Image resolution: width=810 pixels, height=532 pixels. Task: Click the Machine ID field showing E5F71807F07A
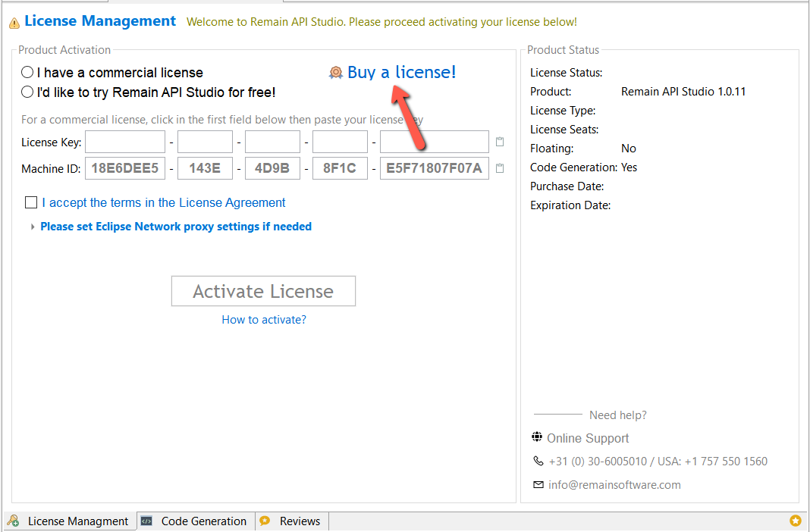click(x=435, y=168)
